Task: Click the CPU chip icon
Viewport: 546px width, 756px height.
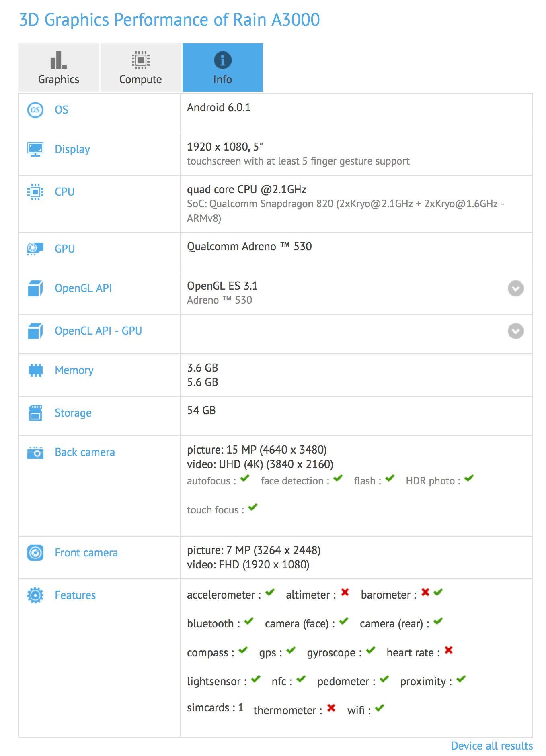Action: click(x=35, y=192)
